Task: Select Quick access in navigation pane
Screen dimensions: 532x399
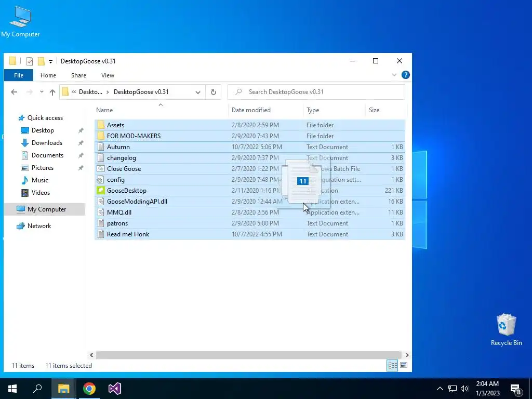Action: point(41,118)
